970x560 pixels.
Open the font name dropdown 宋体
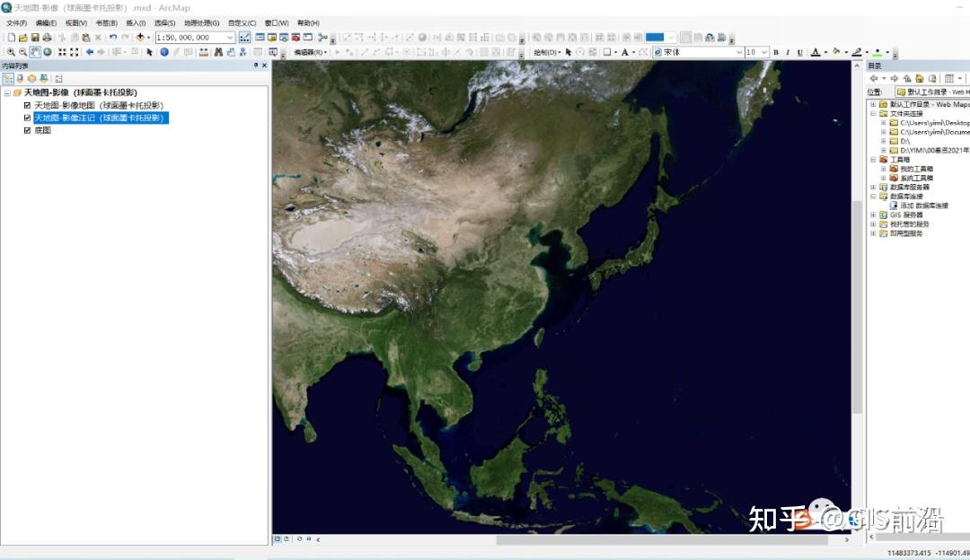(738, 53)
